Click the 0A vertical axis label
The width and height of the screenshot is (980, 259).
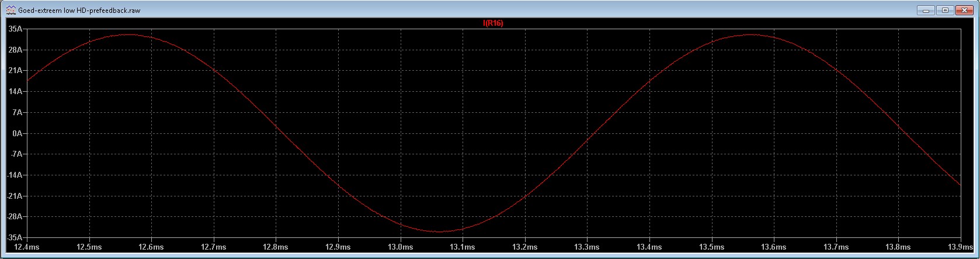(17, 133)
